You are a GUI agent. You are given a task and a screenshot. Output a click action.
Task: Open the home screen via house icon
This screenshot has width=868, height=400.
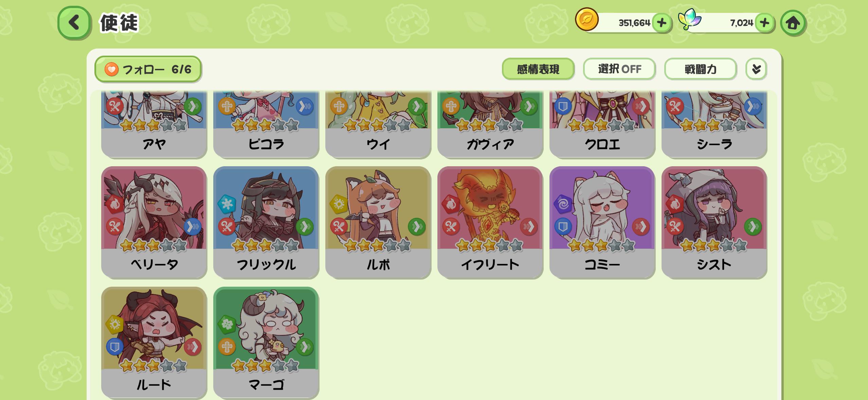click(x=793, y=23)
